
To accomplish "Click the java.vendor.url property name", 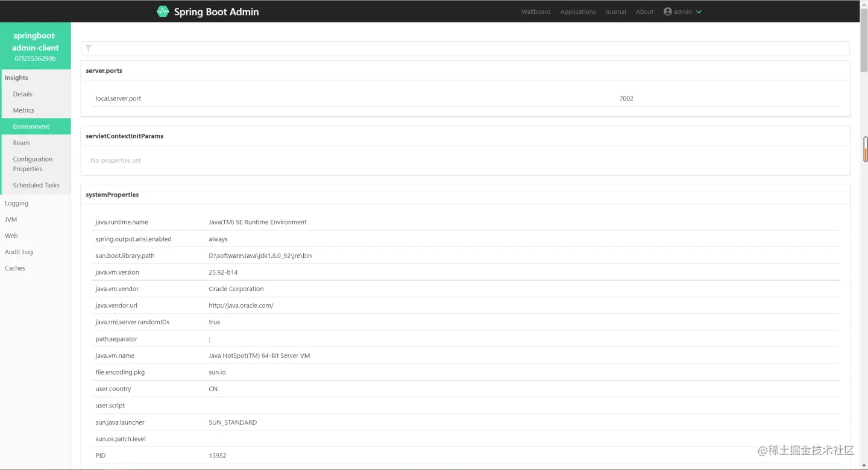I will click(116, 305).
